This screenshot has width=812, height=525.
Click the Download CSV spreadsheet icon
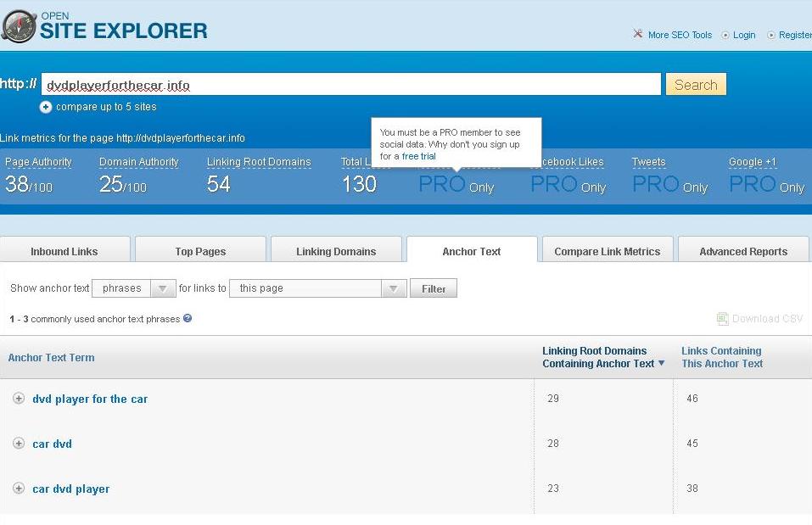coord(722,318)
